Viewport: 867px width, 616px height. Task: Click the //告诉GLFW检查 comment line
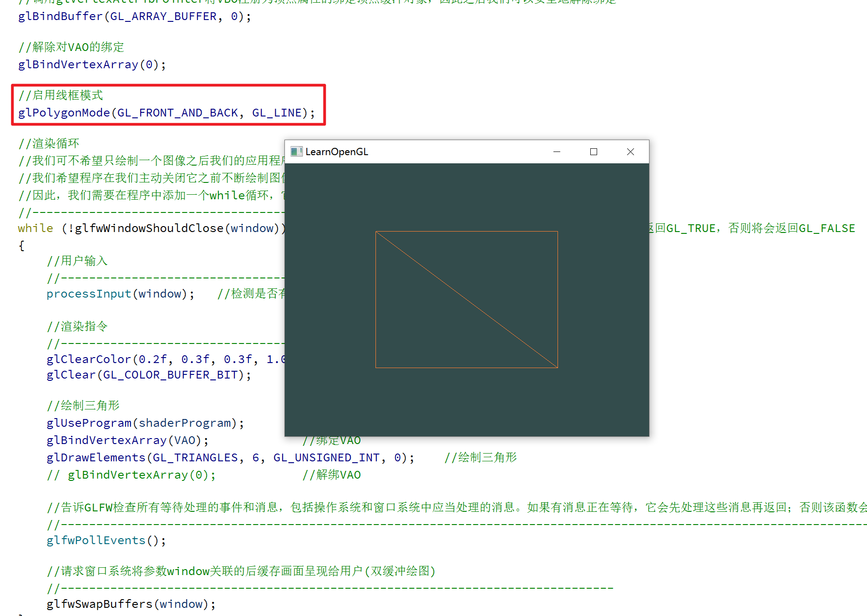pos(456,507)
